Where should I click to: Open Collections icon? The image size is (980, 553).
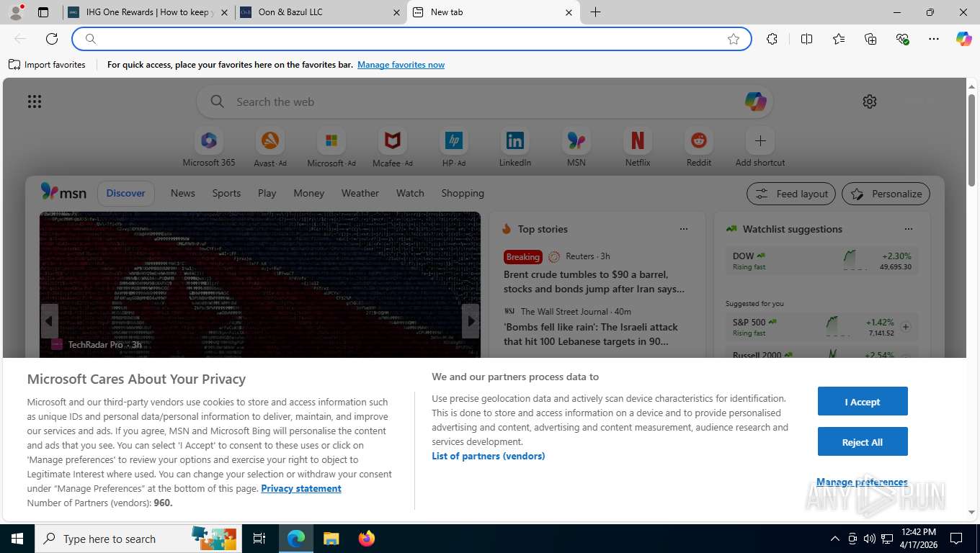click(870, 39)
